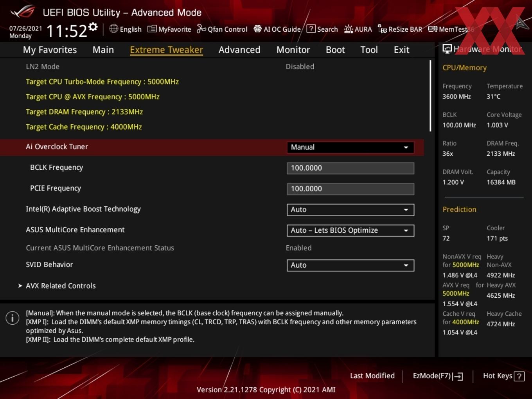The height and width of the screenshot is (399, 532).
Task: Click the BCLK Frequency input field
Action: [x=350, y=168]
